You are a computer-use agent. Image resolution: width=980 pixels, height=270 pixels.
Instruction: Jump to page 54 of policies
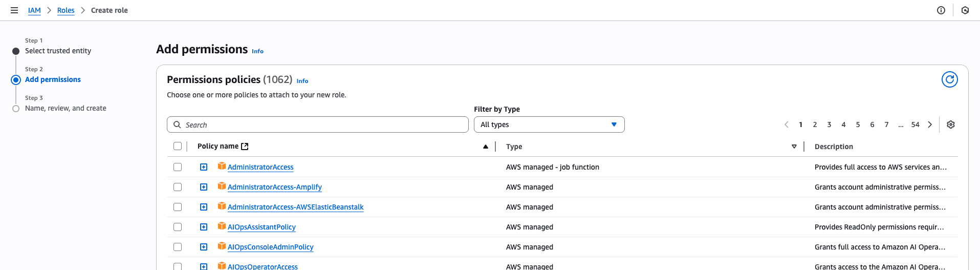[x=915, y=124]
